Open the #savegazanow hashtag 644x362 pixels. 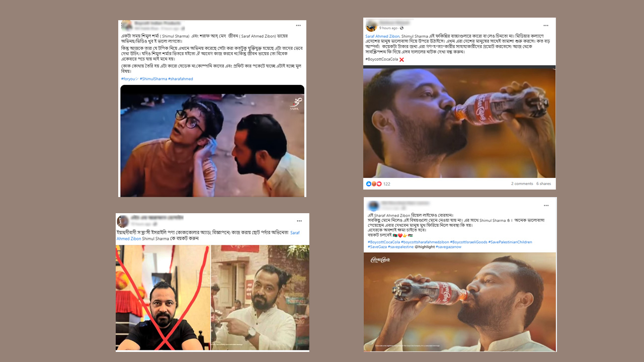tap(449, 247)
